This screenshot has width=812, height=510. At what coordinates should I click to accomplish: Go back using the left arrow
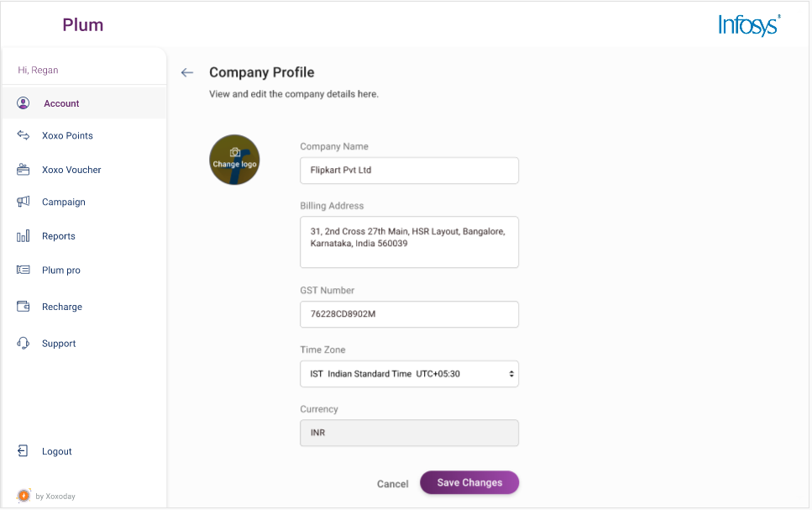pyautogui.click(x=187, y=72)
